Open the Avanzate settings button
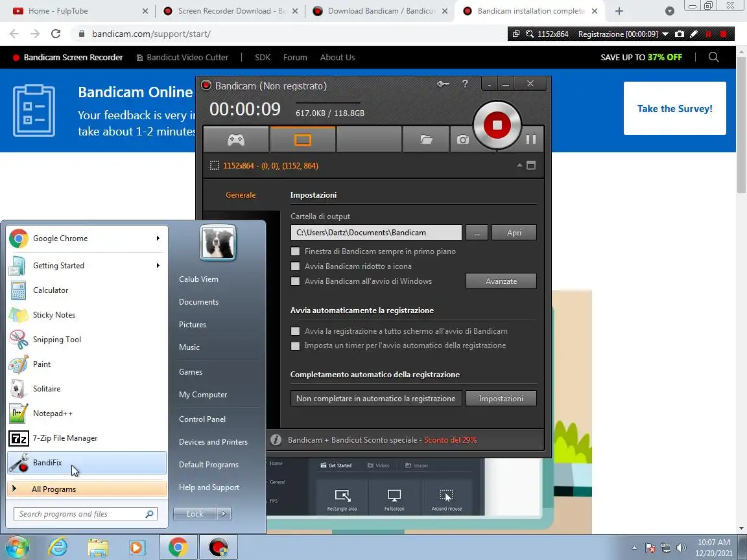 tap(501, 281)
